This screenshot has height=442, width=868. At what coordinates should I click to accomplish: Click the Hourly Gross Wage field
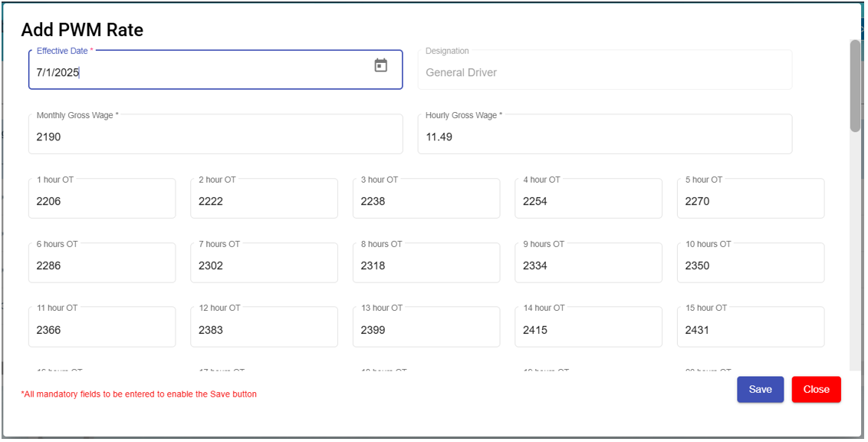click(x=604, y=137)
